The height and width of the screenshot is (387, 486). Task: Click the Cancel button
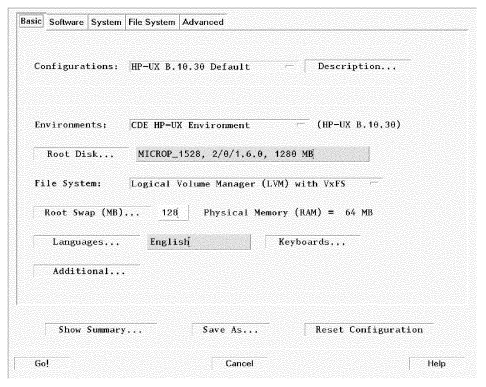click(239, 364)
